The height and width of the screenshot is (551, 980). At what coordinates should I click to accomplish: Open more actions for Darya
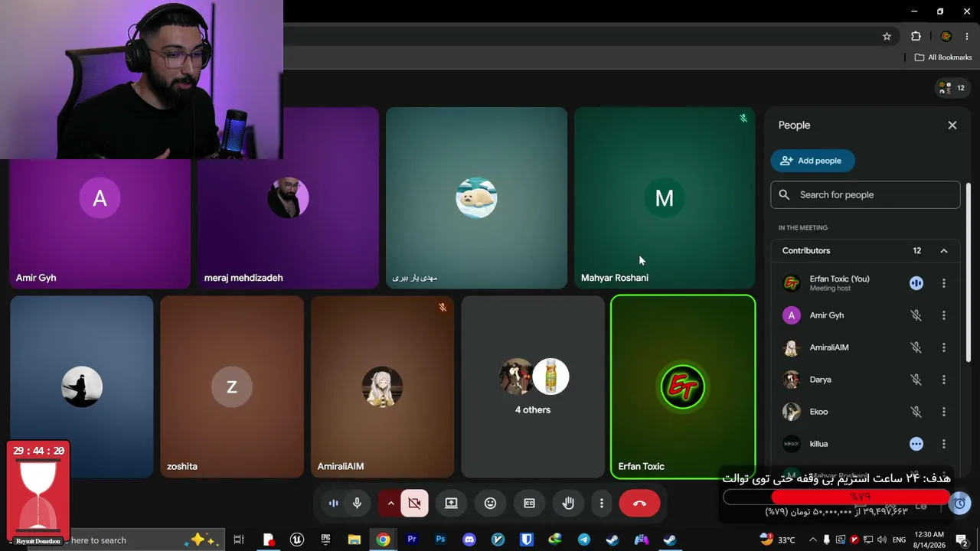pos(944,380)
